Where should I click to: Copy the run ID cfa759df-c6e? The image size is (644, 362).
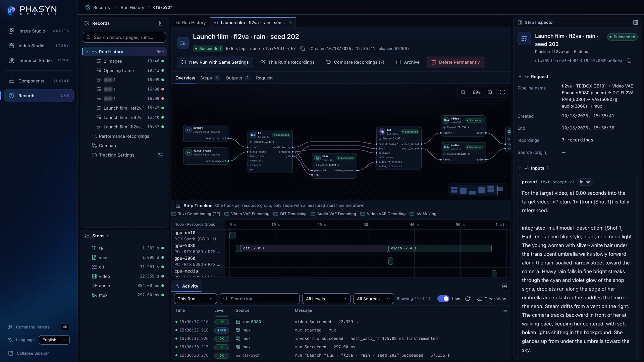click(x=303, y=49)
